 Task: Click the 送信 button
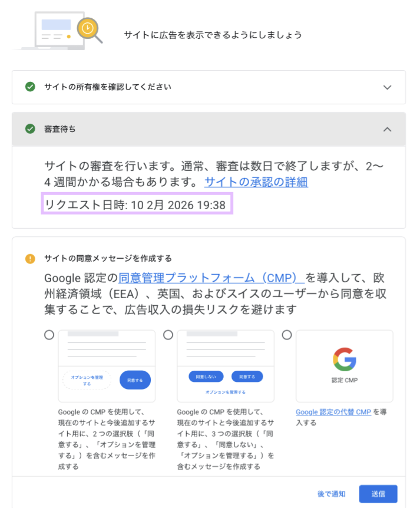tap(378, 493)
